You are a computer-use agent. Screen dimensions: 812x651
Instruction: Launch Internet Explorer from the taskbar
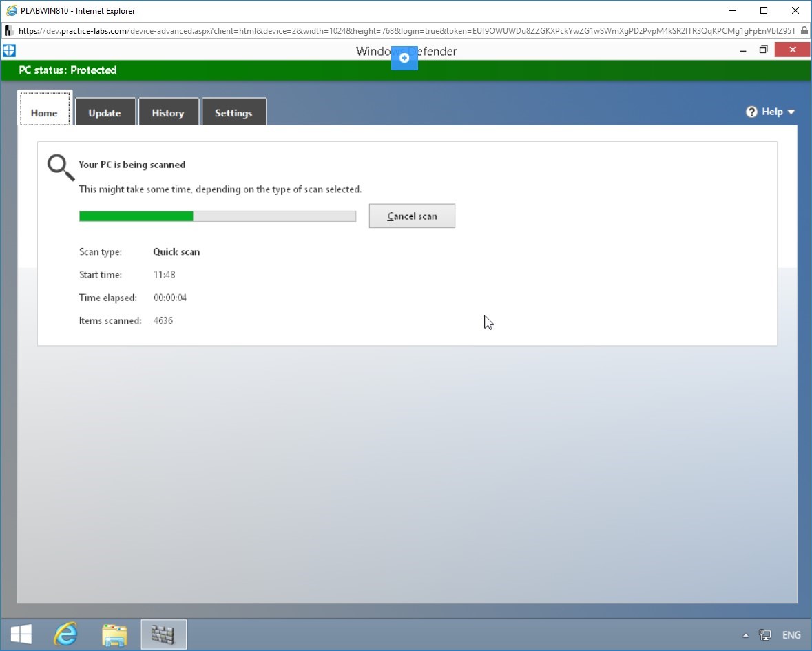(x=65, y=634)
